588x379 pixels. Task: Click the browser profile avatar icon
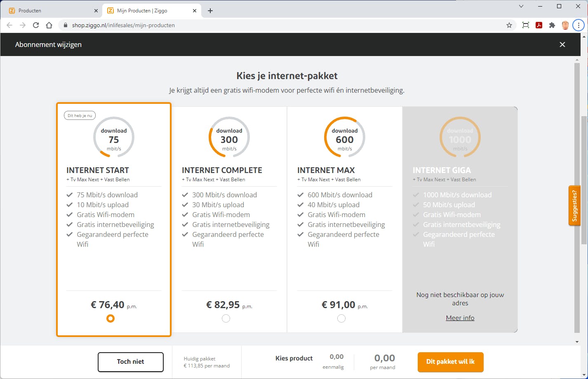(x=565, y=25)
